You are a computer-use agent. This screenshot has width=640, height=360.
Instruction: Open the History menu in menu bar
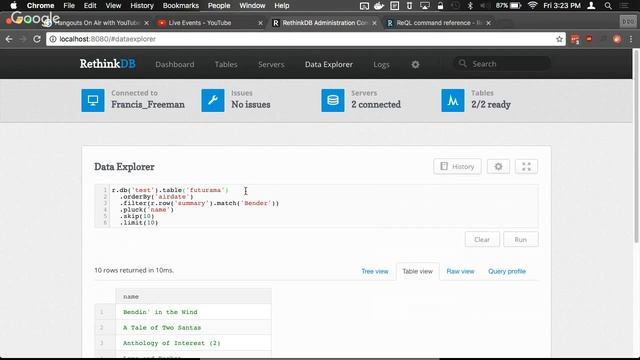142,6
